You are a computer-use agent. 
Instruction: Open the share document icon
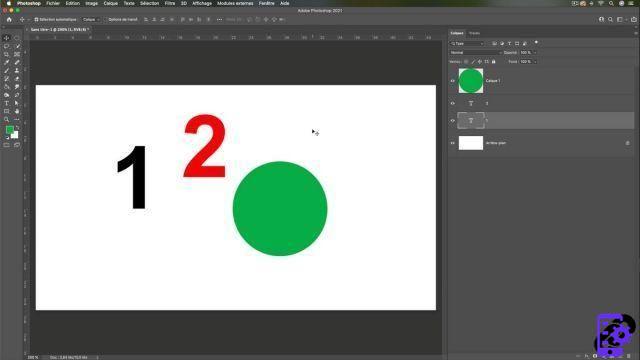[634, 19]
